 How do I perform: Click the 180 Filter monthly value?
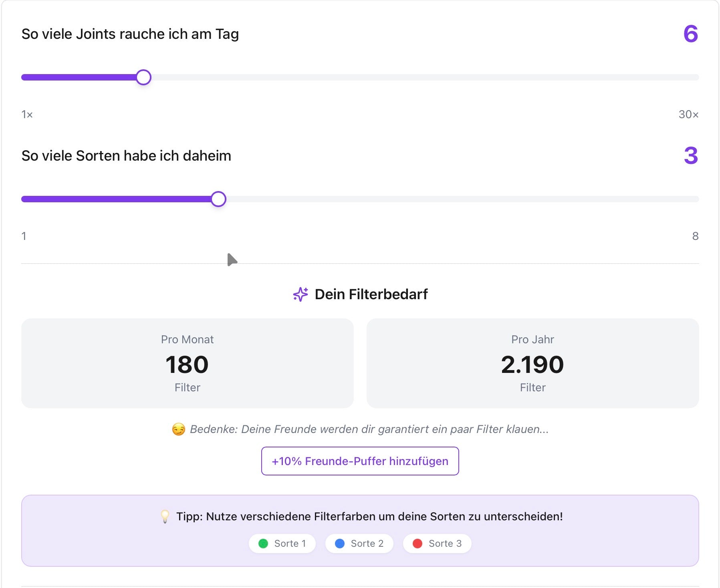pos(187,364)
